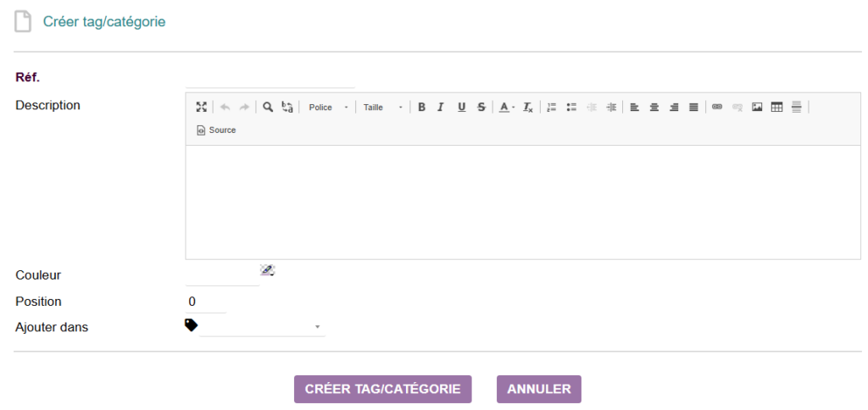Insert a table in the editor
Screen dimensions: 868x410
(776, 108)
